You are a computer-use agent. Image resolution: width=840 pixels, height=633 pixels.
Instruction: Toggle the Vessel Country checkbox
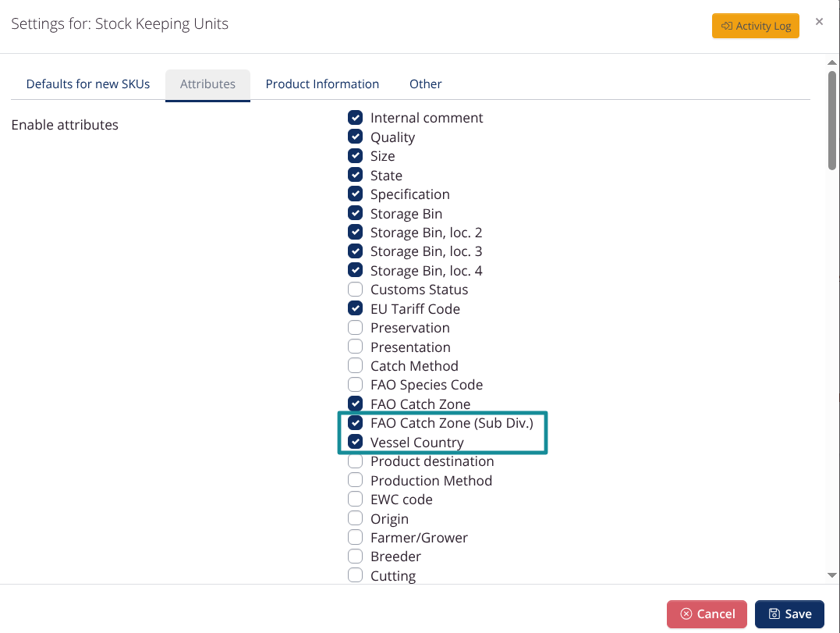click(x=355, y=442)
